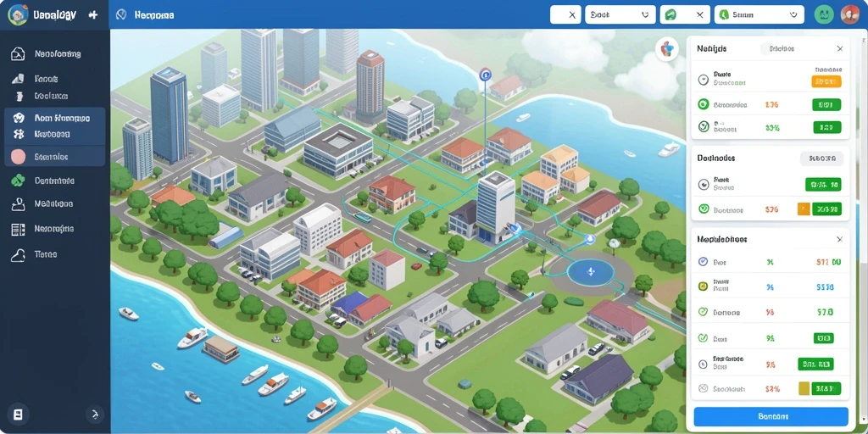This screenshot has width=868, height=434.
Task: Click the blue location pin above the city
Action: tap(486, 74)
